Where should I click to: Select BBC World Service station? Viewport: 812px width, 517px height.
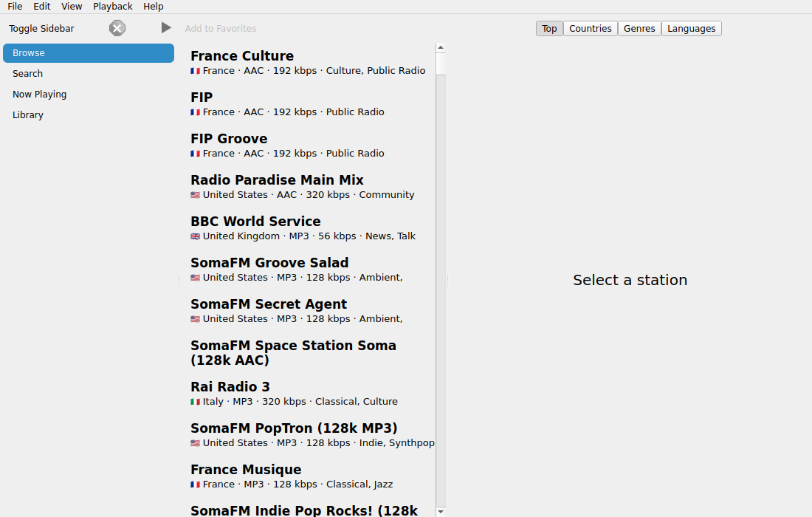[312, 228]
